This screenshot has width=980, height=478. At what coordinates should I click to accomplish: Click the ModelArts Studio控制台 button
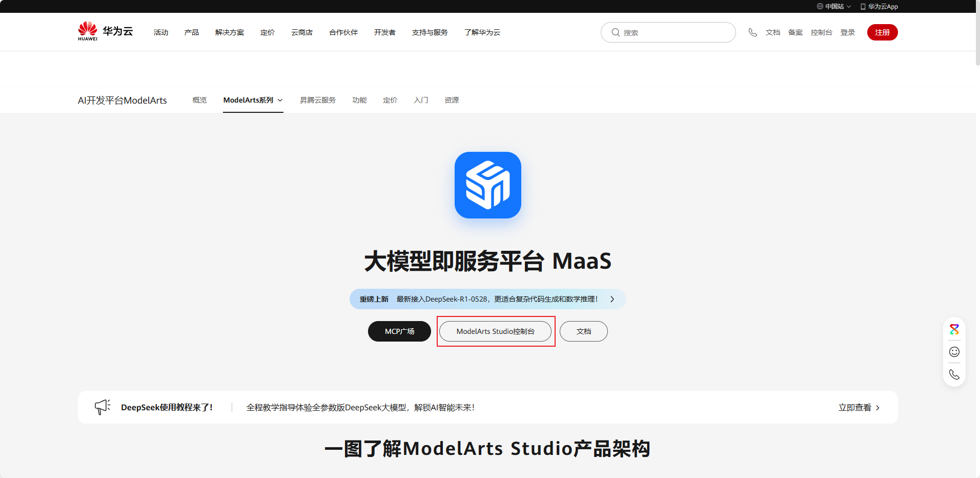click(496, 331)
